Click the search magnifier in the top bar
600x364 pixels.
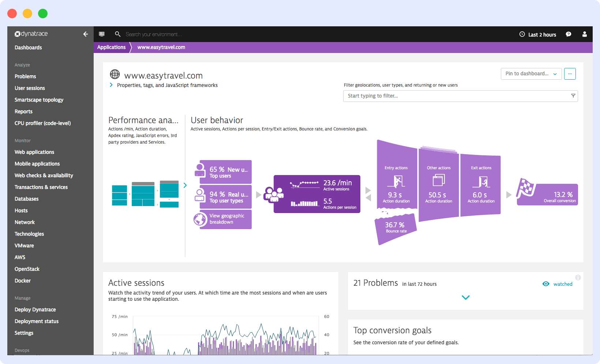tap(117, 34)
